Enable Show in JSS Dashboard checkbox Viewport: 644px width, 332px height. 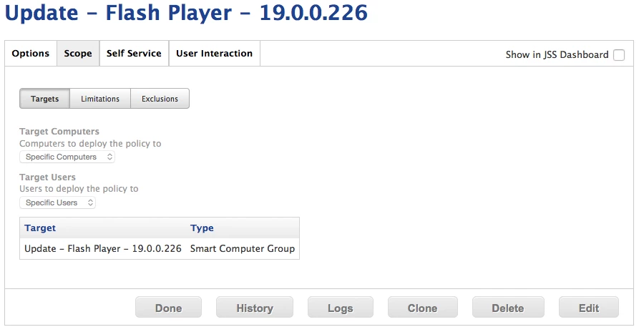pyautogui.click(x=618, y=54)
